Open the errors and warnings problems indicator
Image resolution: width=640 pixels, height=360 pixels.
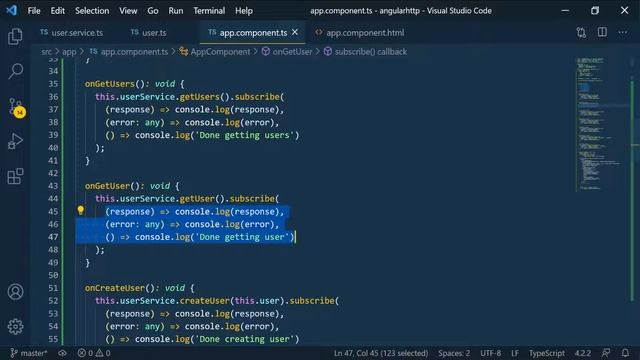coord(94,353)
